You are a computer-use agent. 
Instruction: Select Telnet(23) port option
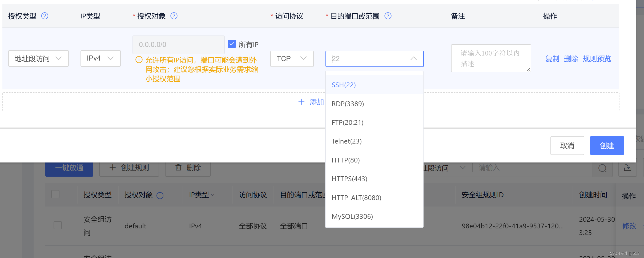(x=374, y=141)
